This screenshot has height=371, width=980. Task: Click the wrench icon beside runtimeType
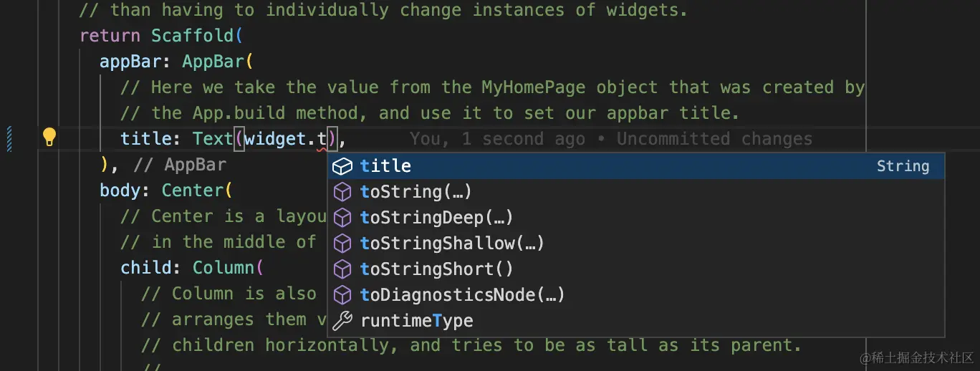tap(343, 321)
